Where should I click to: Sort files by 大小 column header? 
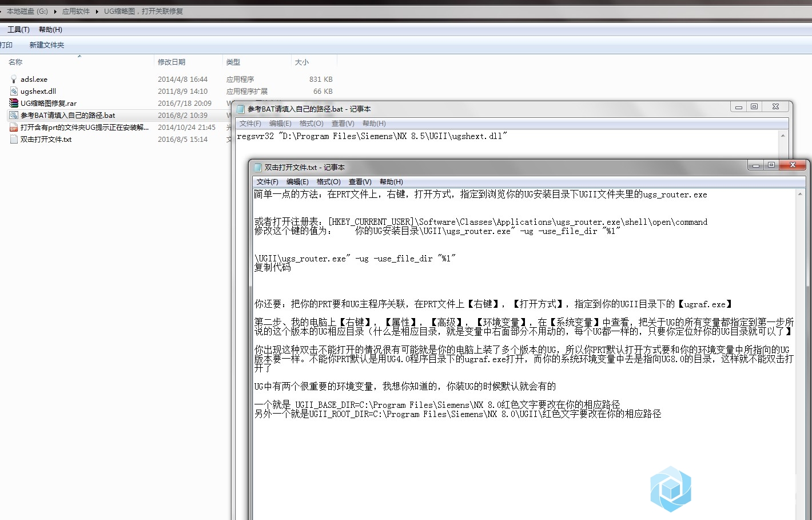point(302,62)
